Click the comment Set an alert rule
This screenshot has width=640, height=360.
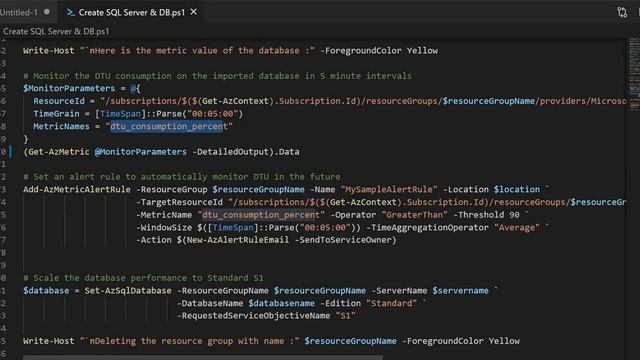click(182, 177)
